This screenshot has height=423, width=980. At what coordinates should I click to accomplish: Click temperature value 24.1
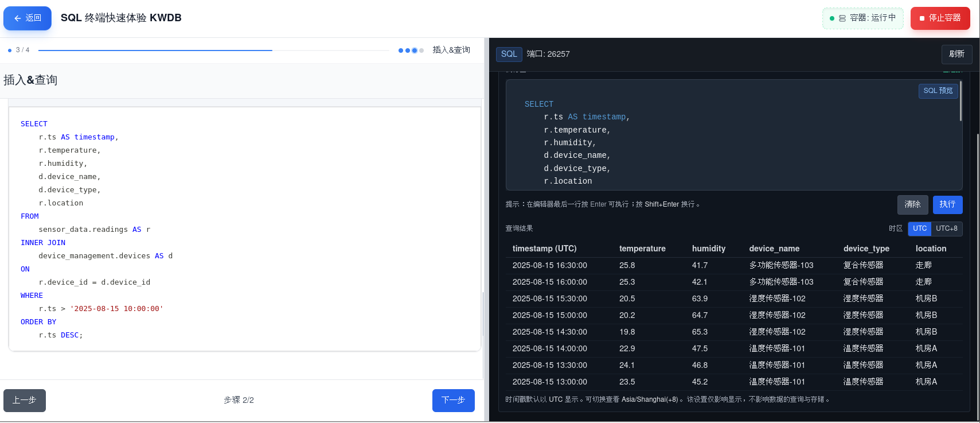(627, 365)
